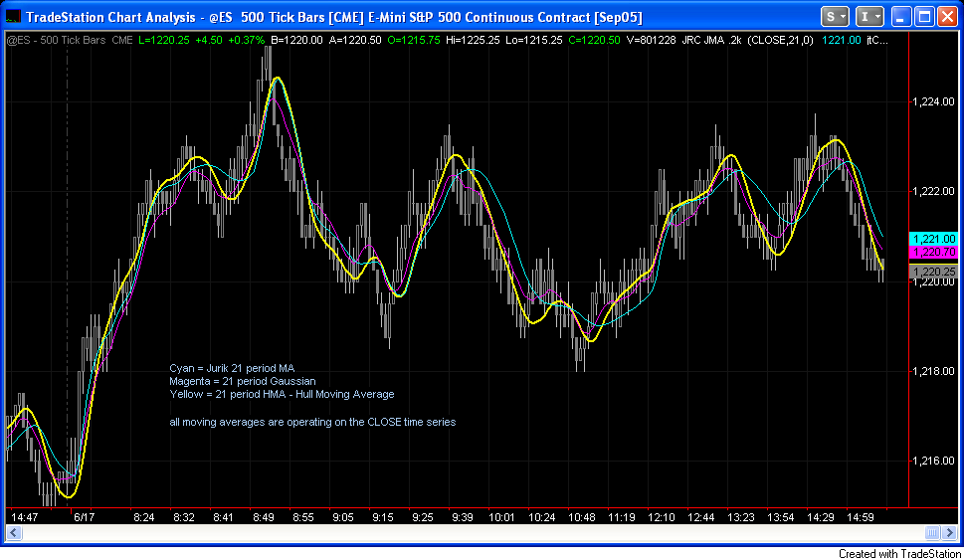Click the 'JRC JMA .2k' indicator label

point(712,40)
